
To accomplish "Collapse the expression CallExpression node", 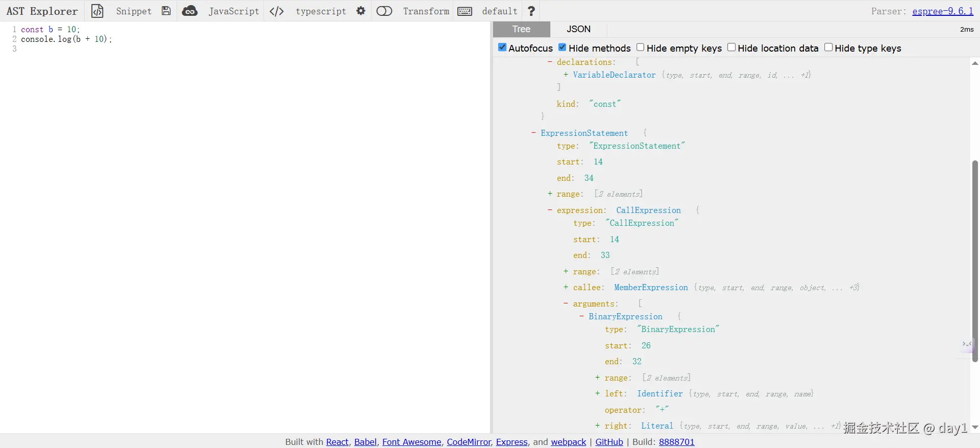I will point(550,210).
